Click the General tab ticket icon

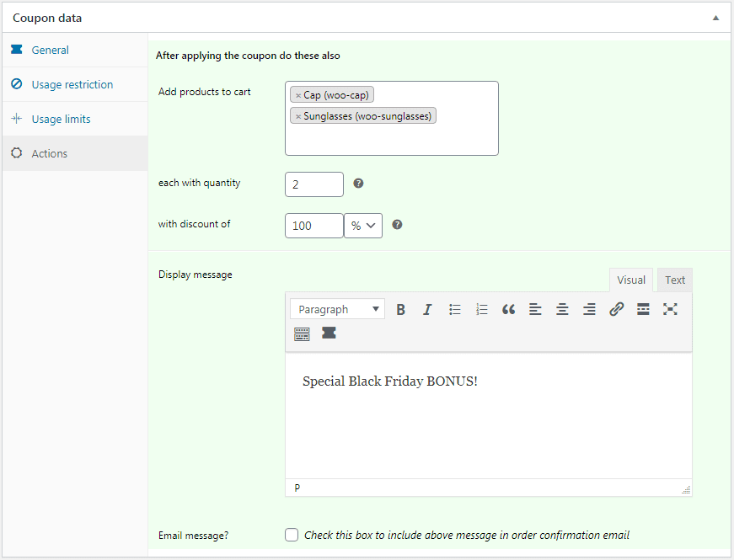pos(16,49)
